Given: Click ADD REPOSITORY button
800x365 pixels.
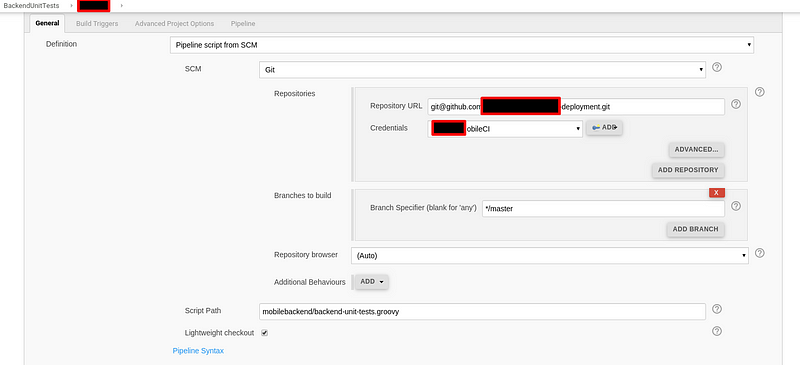Looking at the screenshot, I should pyautogui.click(x=688, y=170).
